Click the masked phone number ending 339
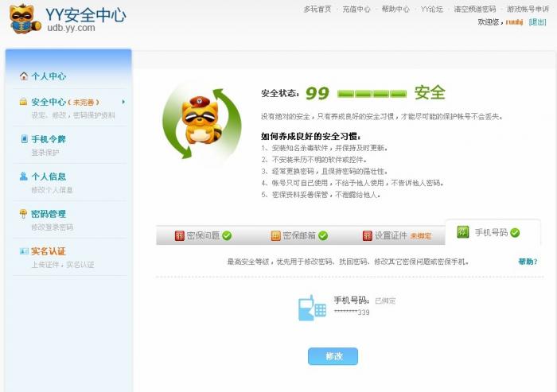Screen dimensions: 557x392 [352, 312]
